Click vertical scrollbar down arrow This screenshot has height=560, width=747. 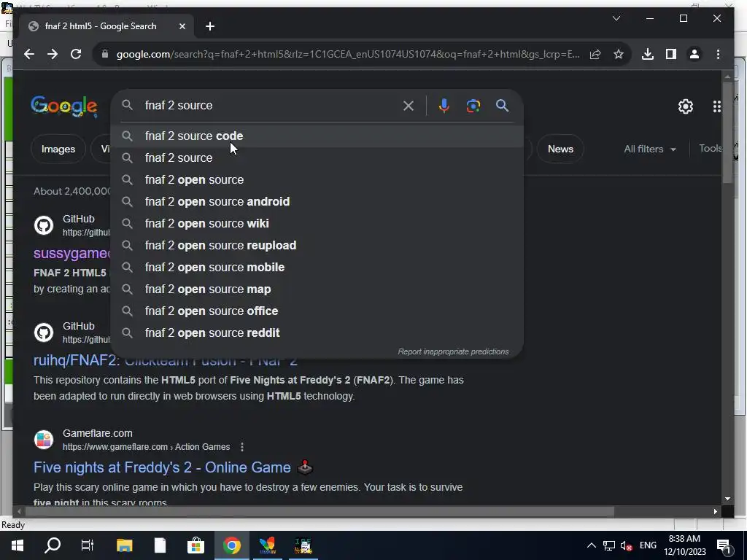click(x=727, y=499)
